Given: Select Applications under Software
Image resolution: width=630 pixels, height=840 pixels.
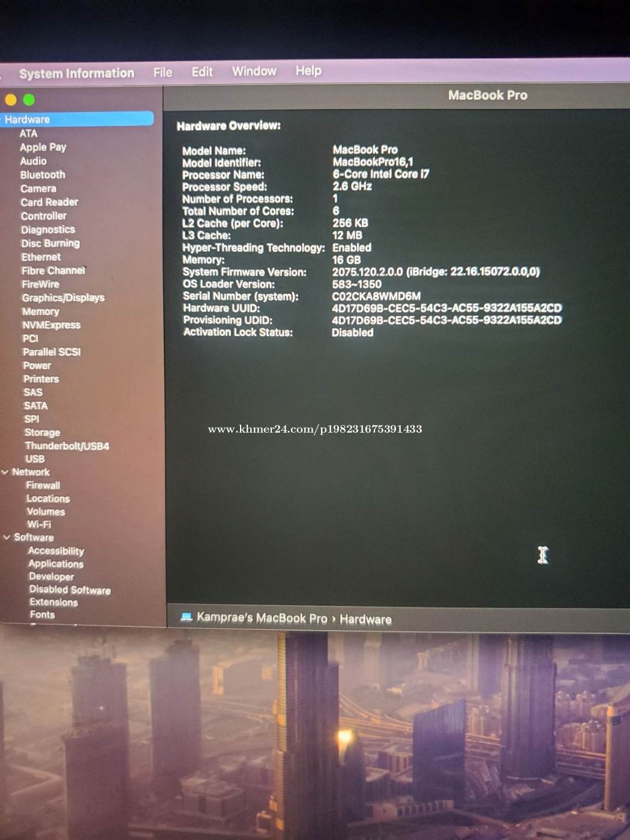Looking at the screenshot, I should pyautogui.click(x=56, y=564).
